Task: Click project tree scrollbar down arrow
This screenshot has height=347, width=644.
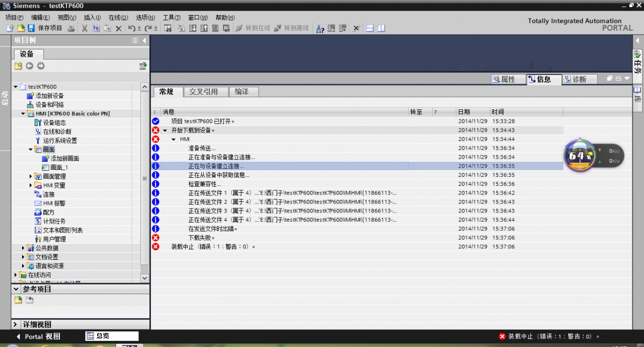Action: pyautogui.click(x=145, y=278)
